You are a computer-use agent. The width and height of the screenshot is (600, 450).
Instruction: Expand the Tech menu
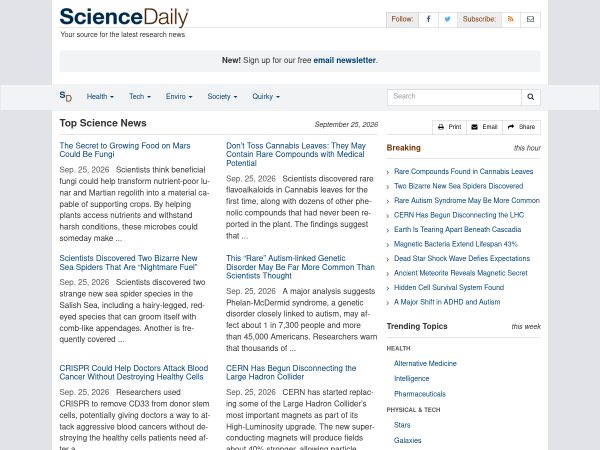point(140,96)
